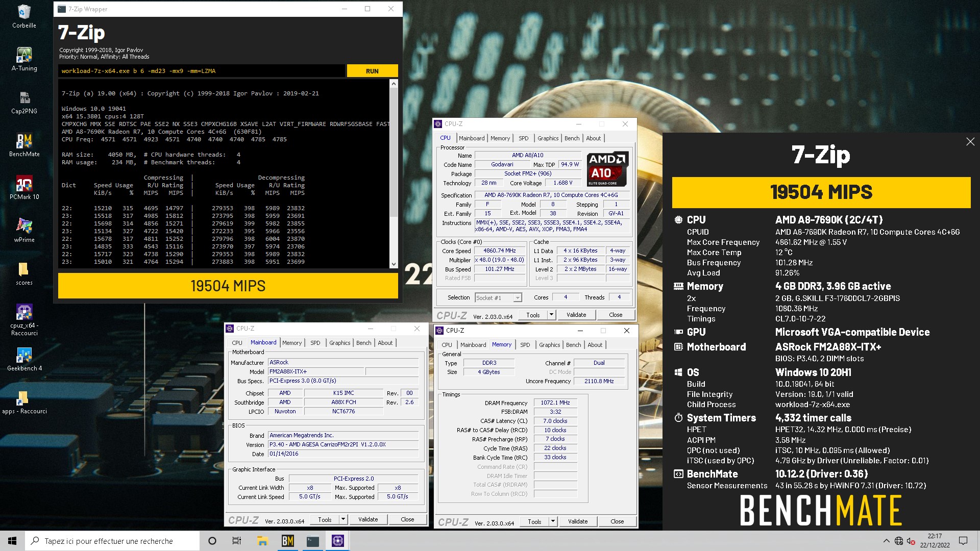Open File Explorer from the taskbar
980x551 pixels.
pyautogui.click(x=262, y=541)
